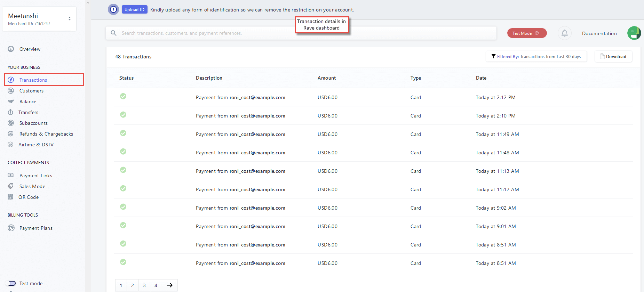Click the QR Code sidebar icon
Viewport: 644px width, 292px height.
[x=10, y=197]
